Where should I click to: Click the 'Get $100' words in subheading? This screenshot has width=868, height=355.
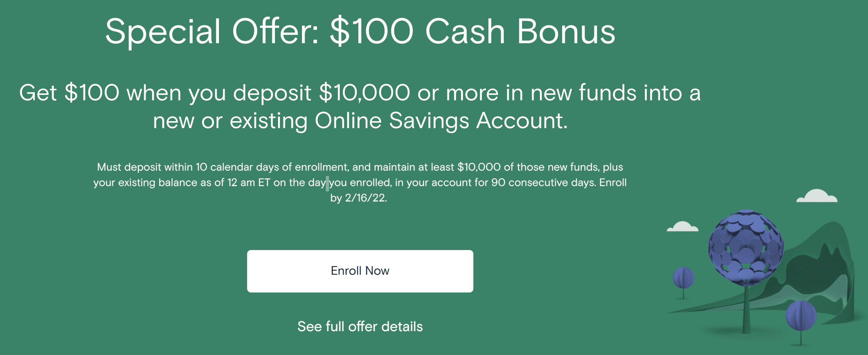pyautogui.click(x=70, y=93)
